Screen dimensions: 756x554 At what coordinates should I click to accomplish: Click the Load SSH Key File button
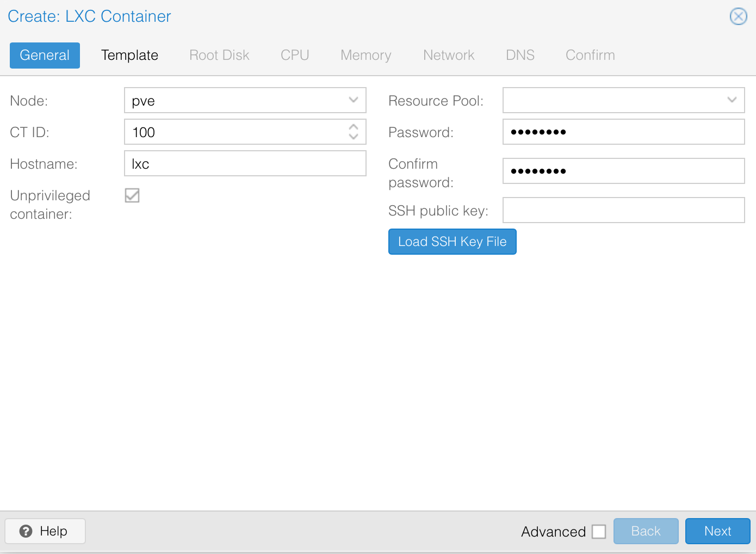[x=452, y=242]
